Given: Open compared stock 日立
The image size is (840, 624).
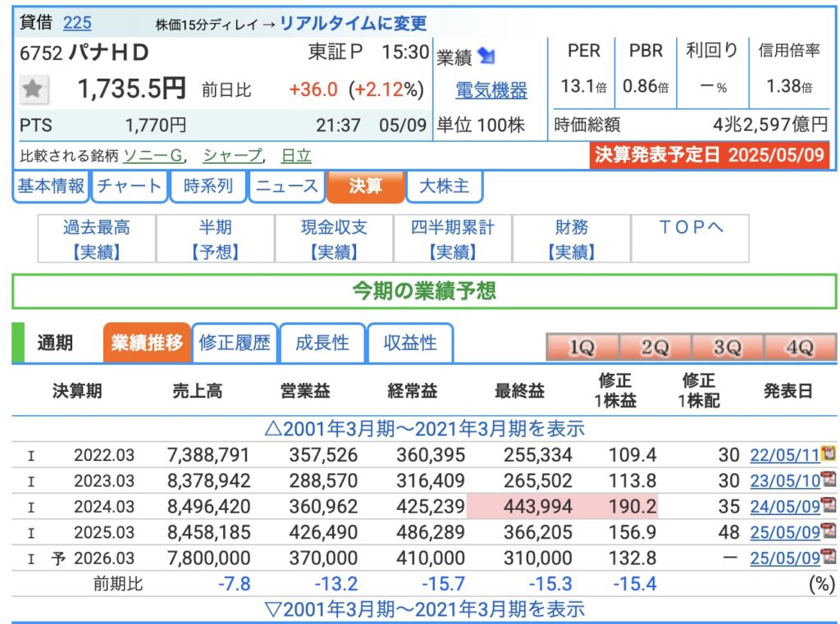Looking at the screenshot, I should tap(296, 156).
